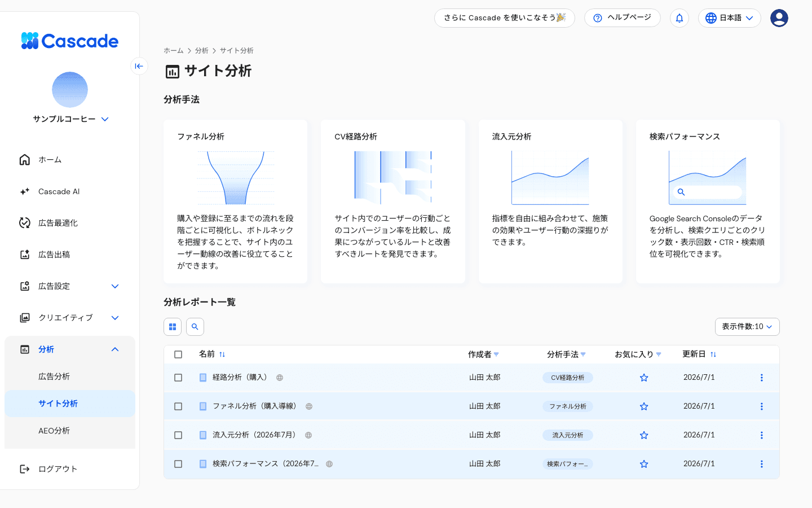Click the globe icon beside 検索パフォーマンス report
The image size is (812, 508).
click(329, 464)
